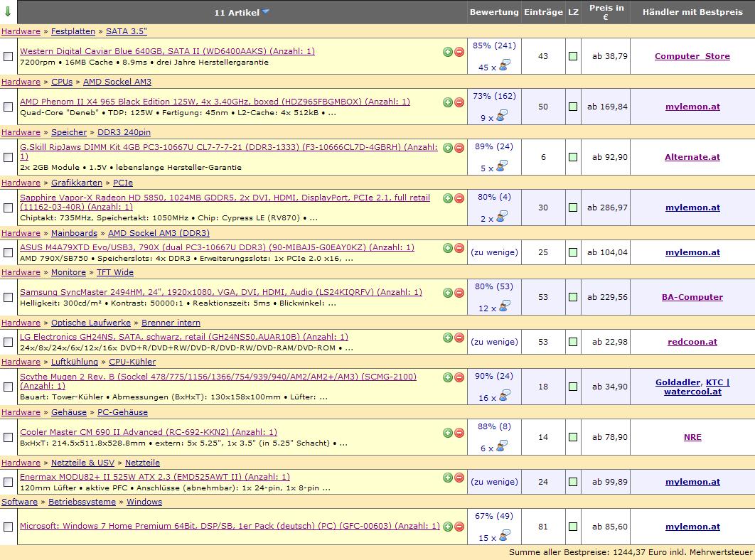Open the 11 Artikel dropdown arrow
The height and width of the screenshot is (560, 755).
click(x=266, y=12)
